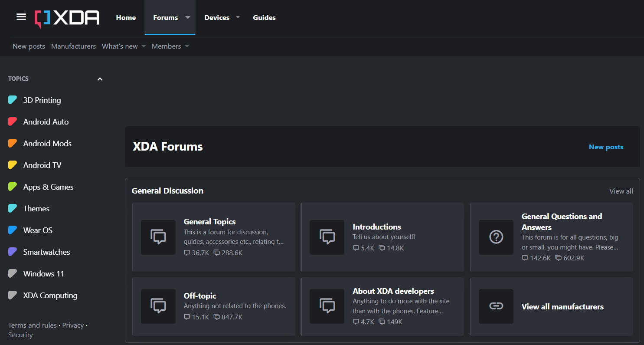Click thread count icon beside 142.6K

(525, 258)
